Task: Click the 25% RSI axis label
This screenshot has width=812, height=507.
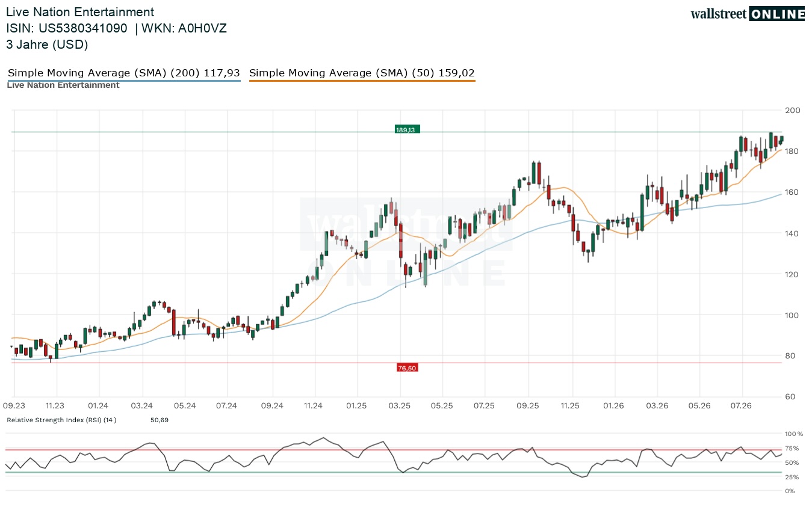Action: coord(792,477)
